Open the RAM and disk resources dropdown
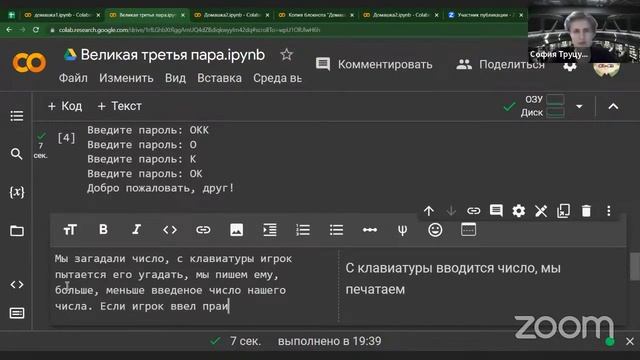 [579, 107]
